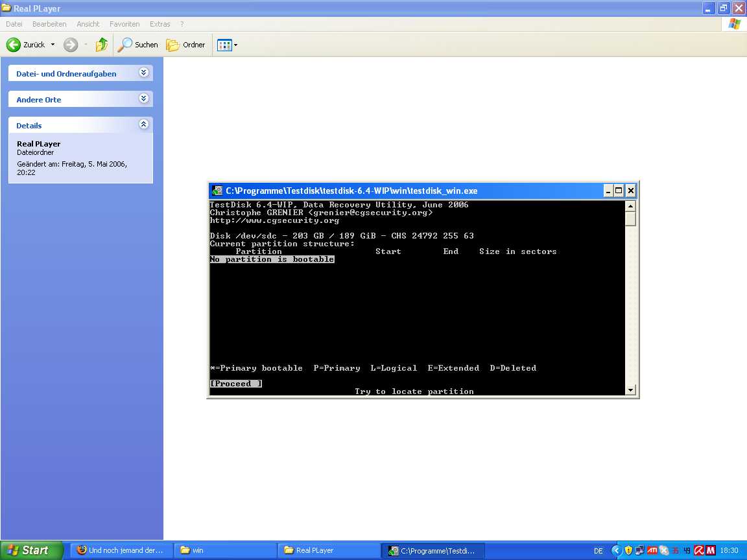Viewport: 747px width, 560px height.
Task: Open TestDisk console window system icon
Action: point(217,191)
